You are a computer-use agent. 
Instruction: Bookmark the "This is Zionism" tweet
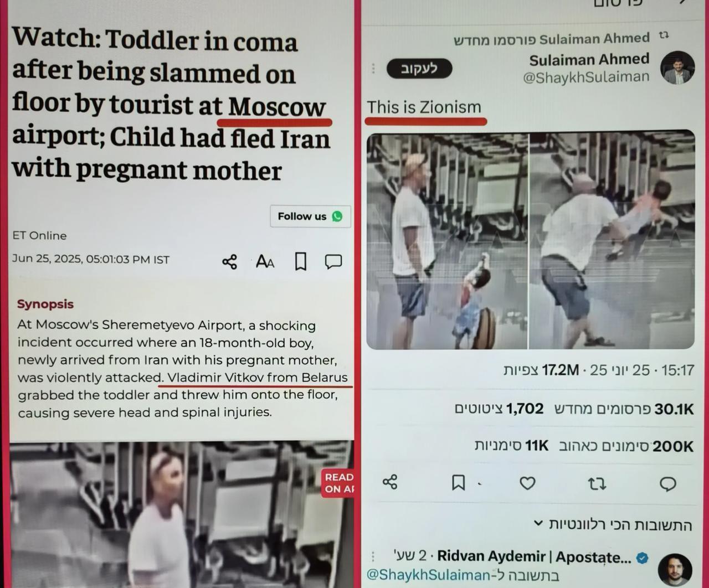point(458,483)
